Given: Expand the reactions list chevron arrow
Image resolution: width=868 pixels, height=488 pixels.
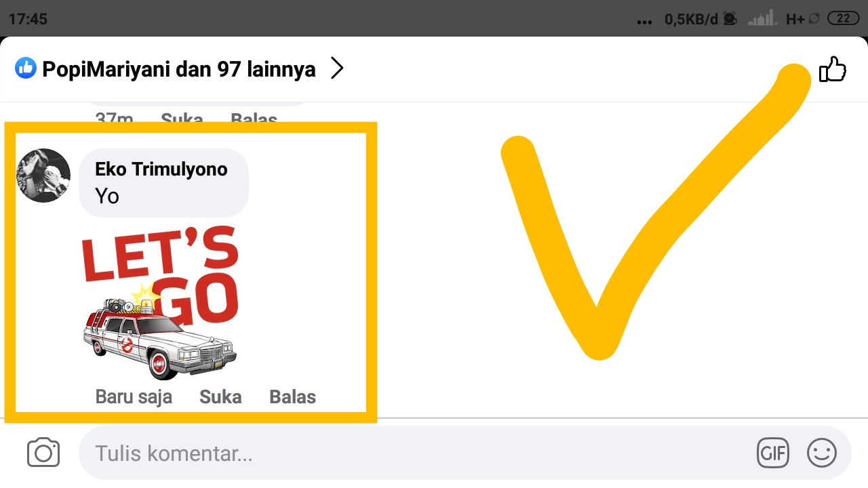Looking at the screenshot, I should coord(337,68).
